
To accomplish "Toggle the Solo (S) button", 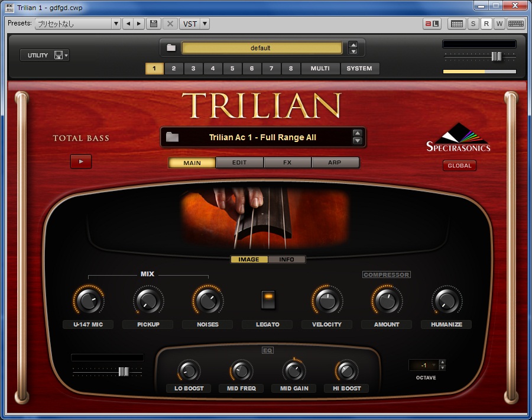I will 473,24.
